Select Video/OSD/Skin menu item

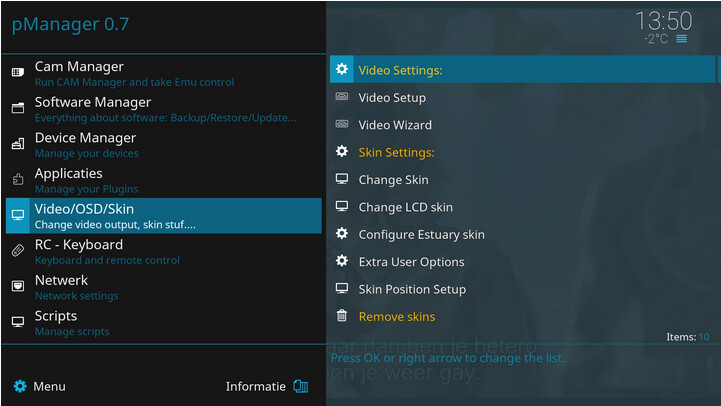164,216
